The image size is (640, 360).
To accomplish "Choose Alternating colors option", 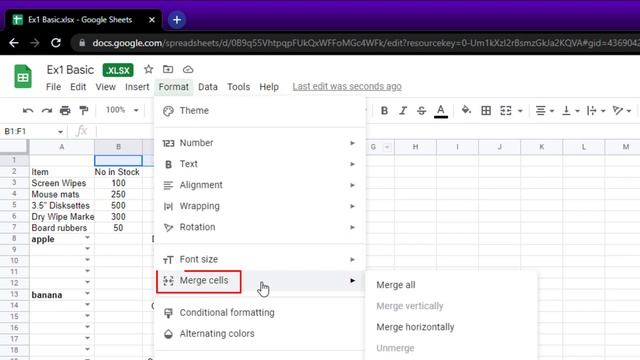I will click(260, 334).
